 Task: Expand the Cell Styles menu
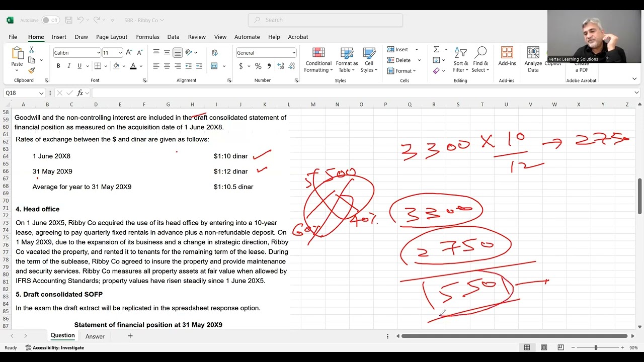point(369,60)
